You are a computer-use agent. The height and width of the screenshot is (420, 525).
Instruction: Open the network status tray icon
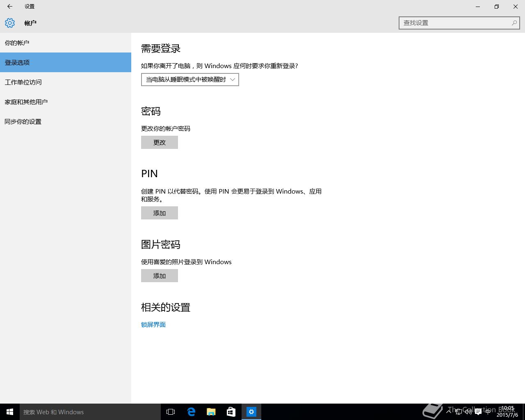click(x=459, y=412)
